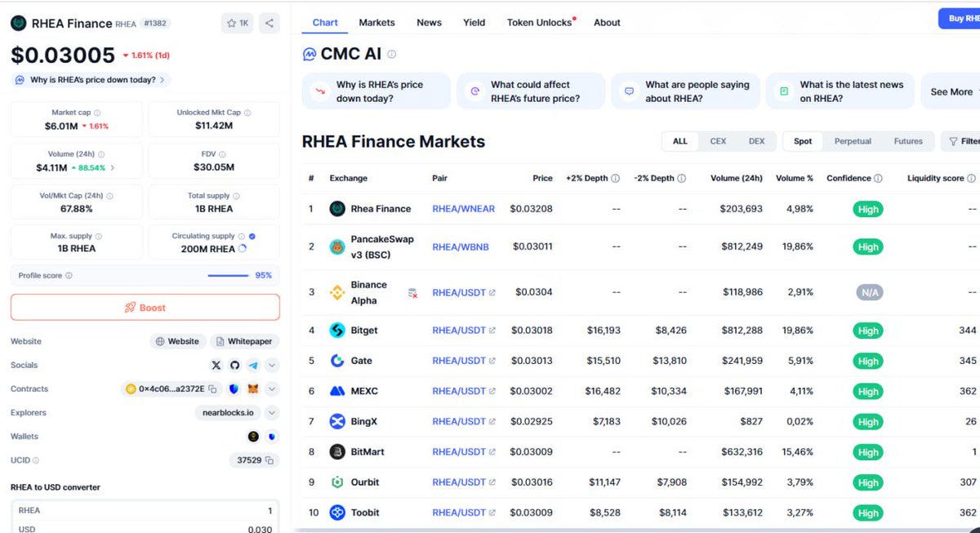Switch to the Chart tab
980x533 pixels.
pyautogui.click(x=325, y=22)
